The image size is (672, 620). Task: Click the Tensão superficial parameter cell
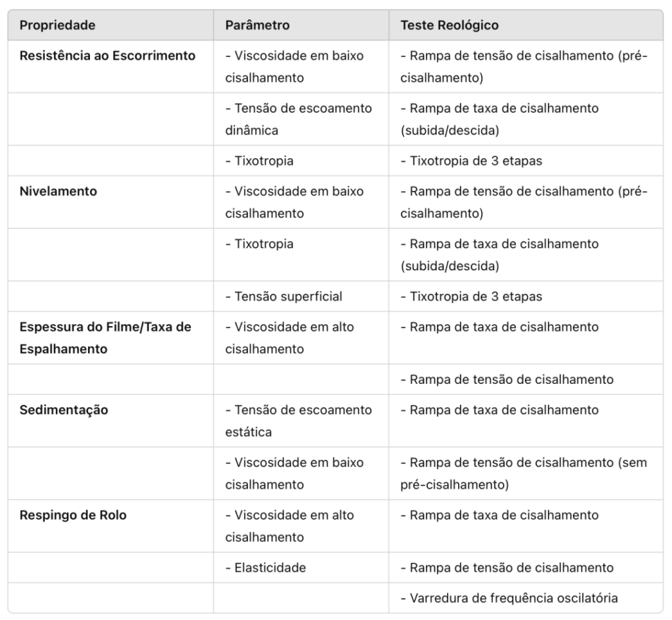301,296
